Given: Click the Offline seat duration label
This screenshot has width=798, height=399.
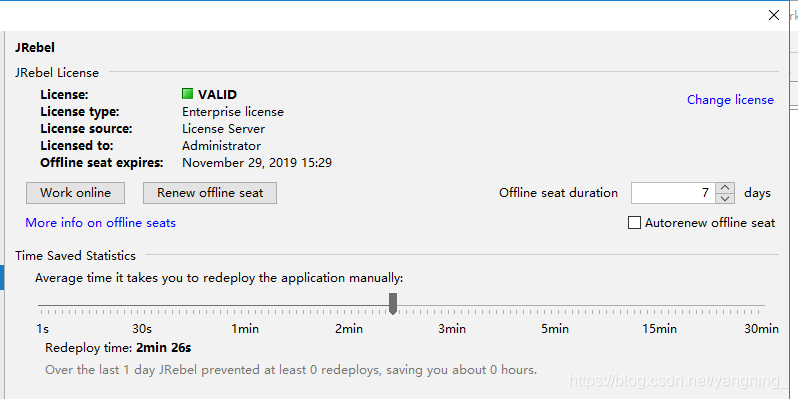Looking at the screenshot, I should 558,193.
